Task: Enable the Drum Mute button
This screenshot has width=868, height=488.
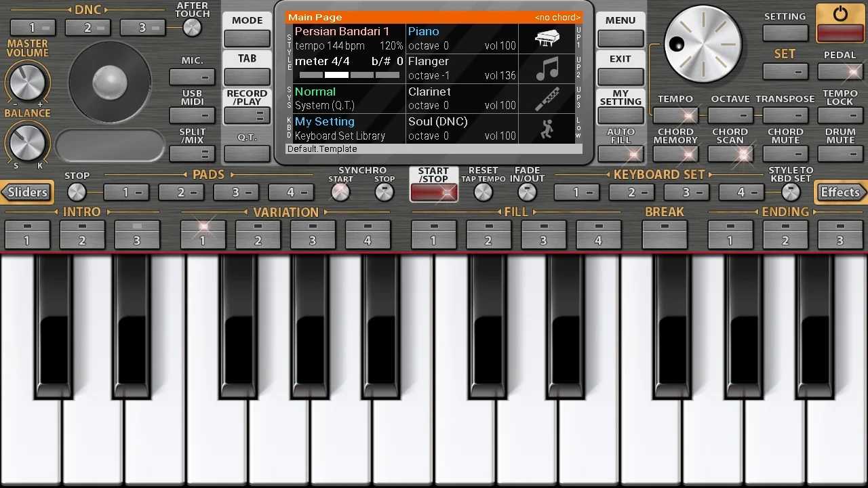Action: (840, 154)
